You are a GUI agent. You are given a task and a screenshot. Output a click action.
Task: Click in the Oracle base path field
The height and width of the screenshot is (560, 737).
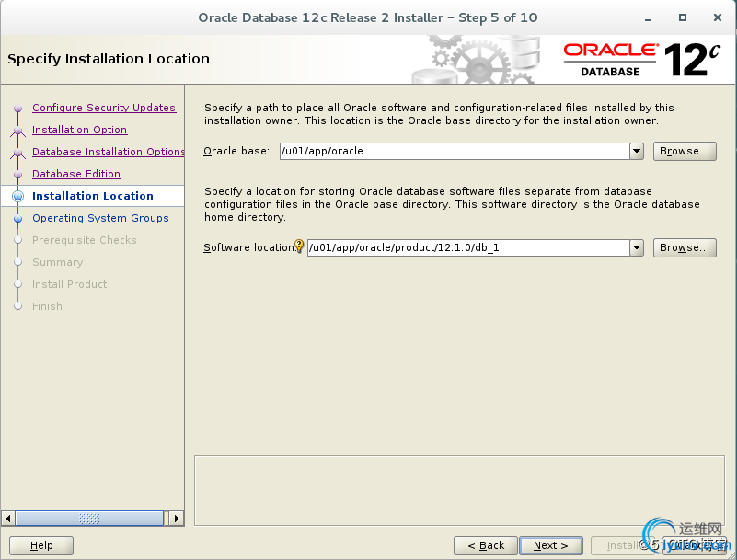[455, 152]
